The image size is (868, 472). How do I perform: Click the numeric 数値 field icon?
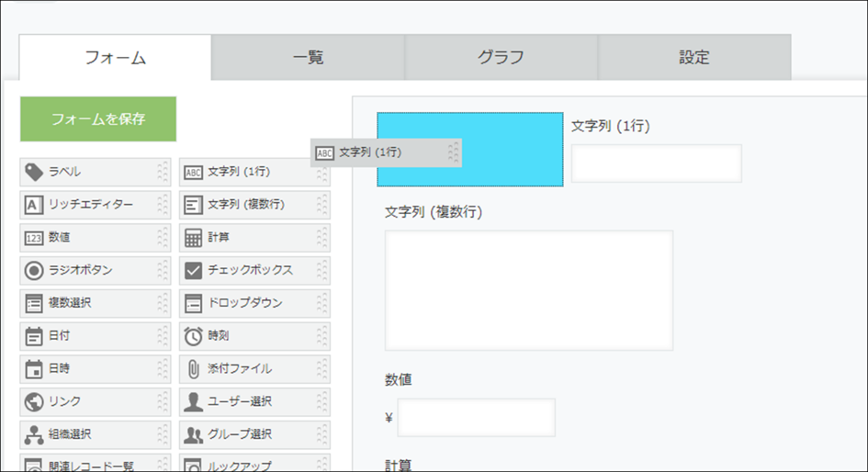[34, 238]
